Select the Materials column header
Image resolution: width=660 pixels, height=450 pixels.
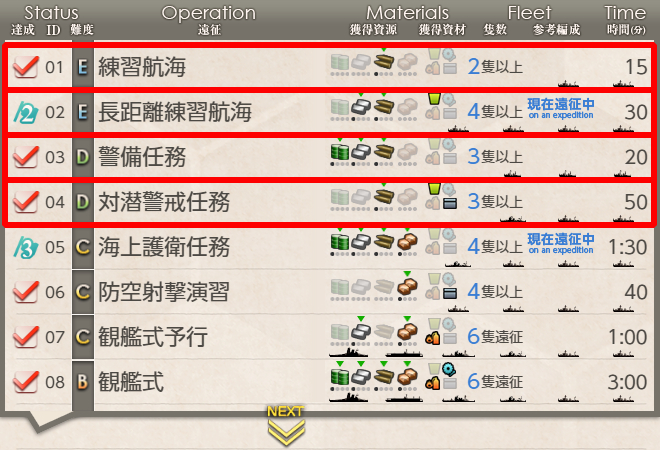pyautogui.click(x=407, y=13)
